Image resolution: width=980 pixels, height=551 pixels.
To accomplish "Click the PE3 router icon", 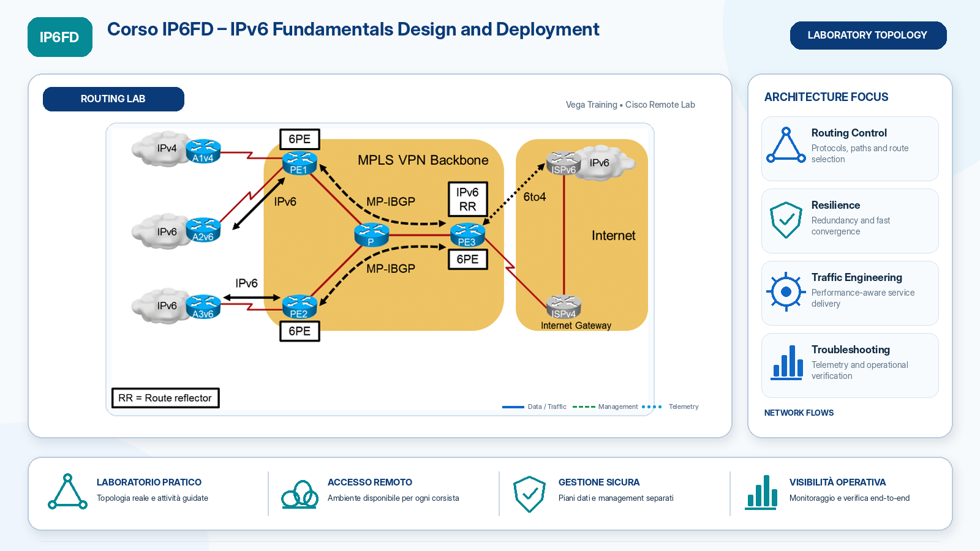I will point(467,235).
